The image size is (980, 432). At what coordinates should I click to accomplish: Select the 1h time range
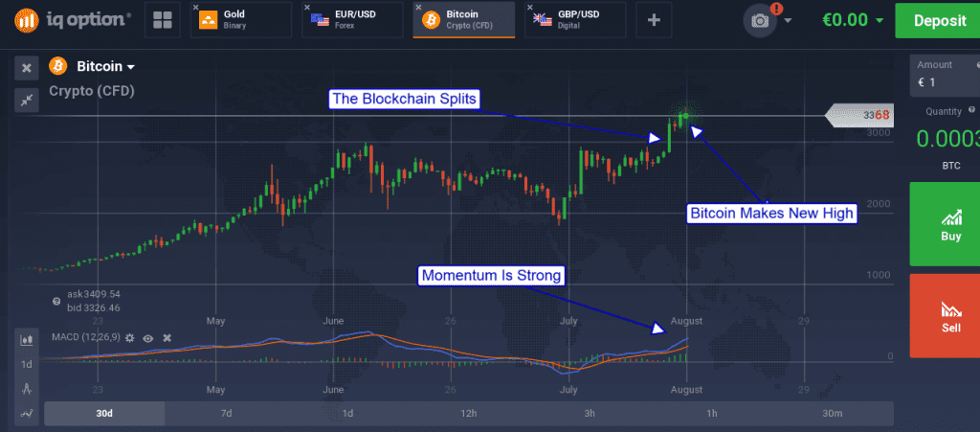pos(711,413)
